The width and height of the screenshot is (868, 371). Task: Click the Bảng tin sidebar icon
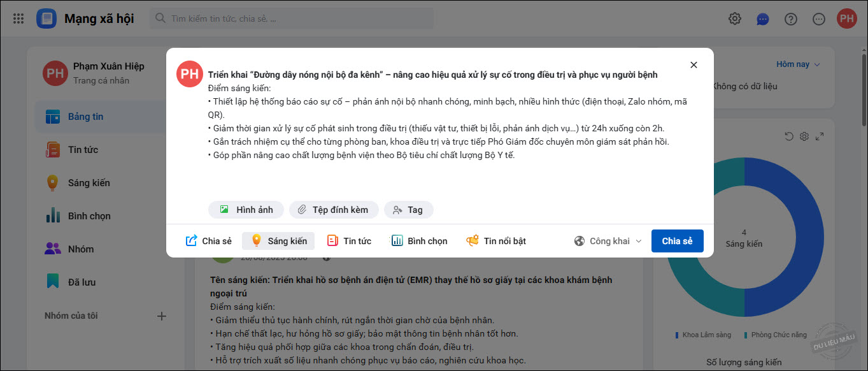tap(53, 117)
